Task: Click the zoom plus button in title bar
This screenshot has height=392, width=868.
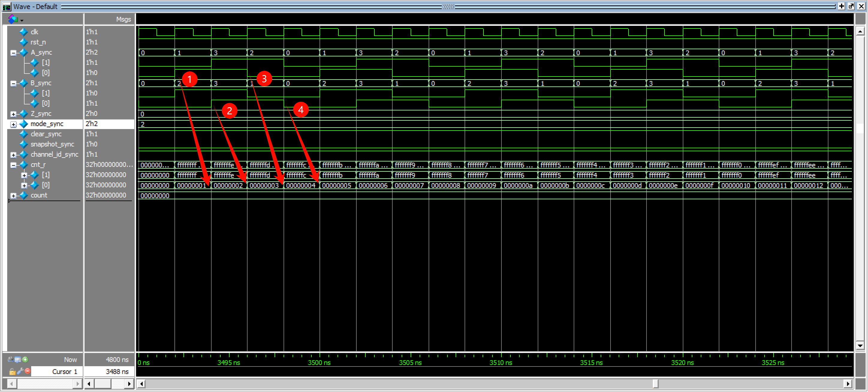Action: click(x=841, y=6)
